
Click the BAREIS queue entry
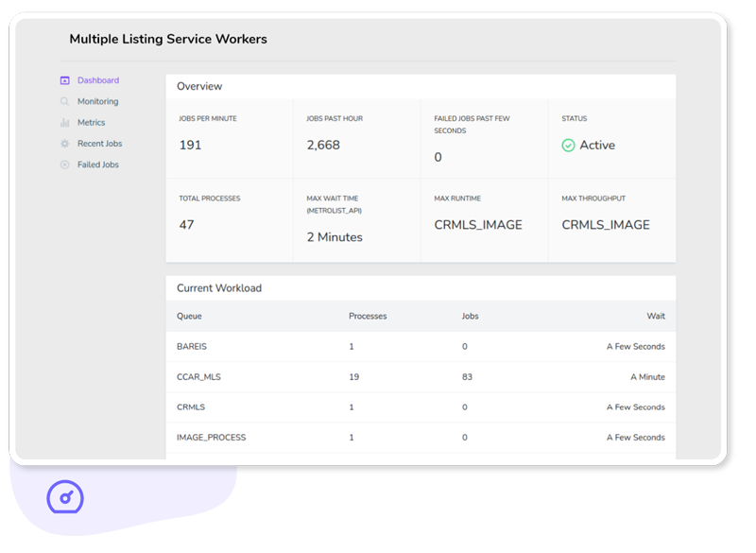(192, 346)
